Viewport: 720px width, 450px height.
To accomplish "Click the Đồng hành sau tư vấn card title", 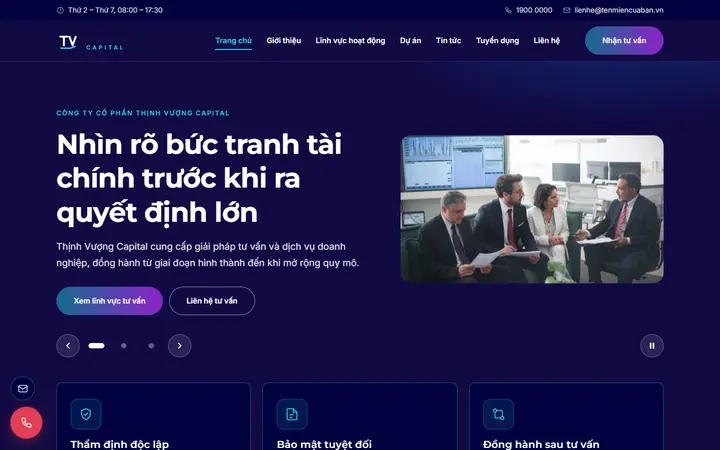I will (x=541, y=444).
